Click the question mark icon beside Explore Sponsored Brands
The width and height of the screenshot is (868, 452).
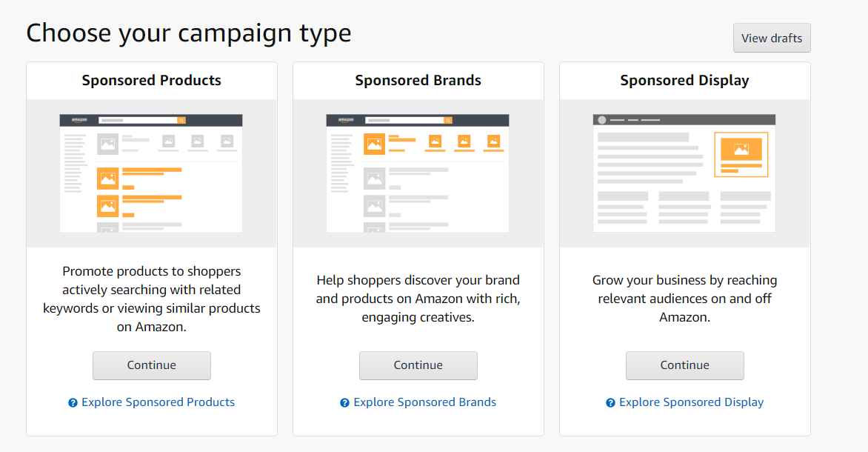point(344,402)
